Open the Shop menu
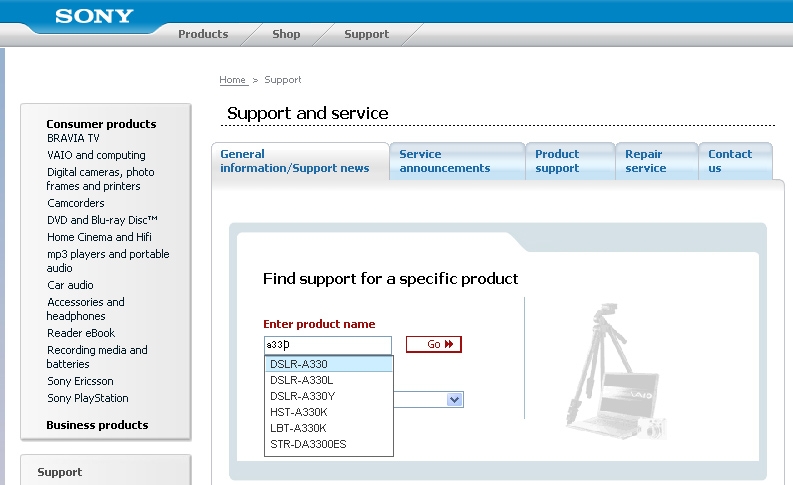793x485 pixels. pos(286,34)
